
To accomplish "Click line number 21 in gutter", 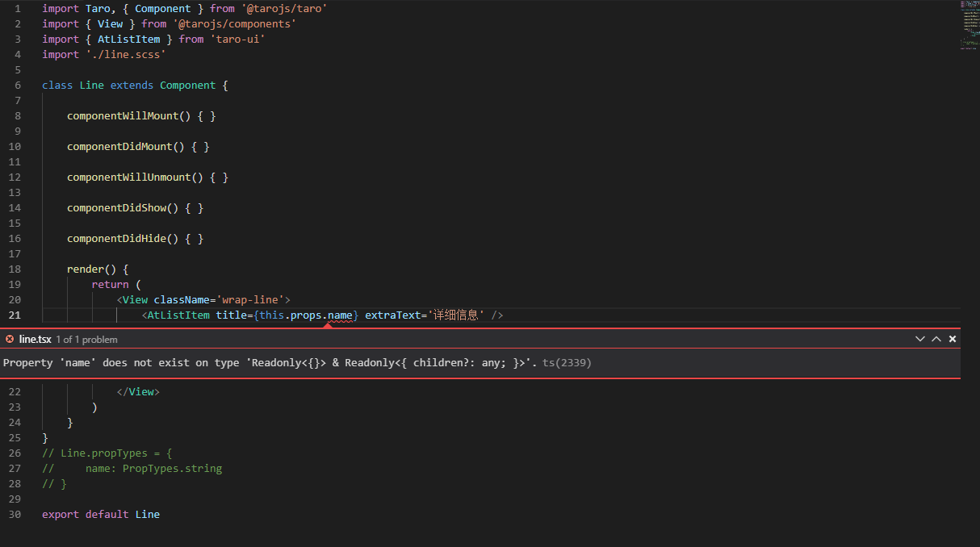I will pyautogui.click(x=15, y=315).
